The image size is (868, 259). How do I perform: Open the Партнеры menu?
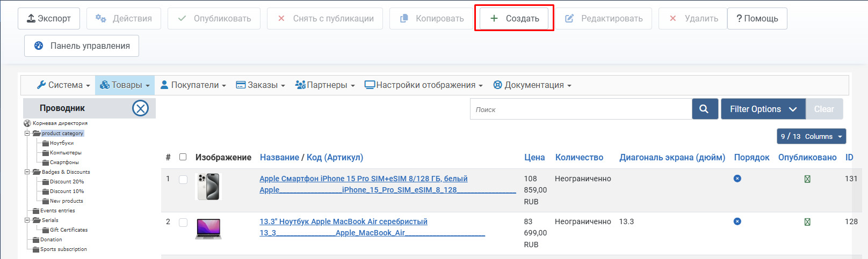coord(325,85)
